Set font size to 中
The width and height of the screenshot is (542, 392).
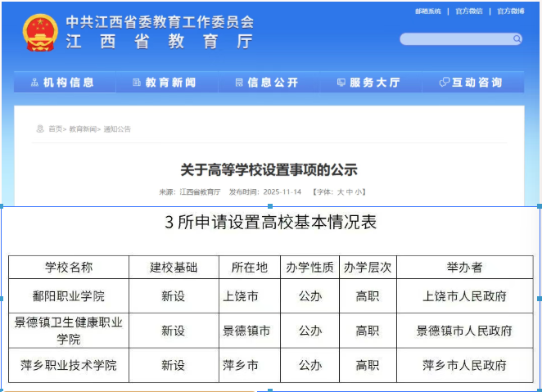(350, 192)
